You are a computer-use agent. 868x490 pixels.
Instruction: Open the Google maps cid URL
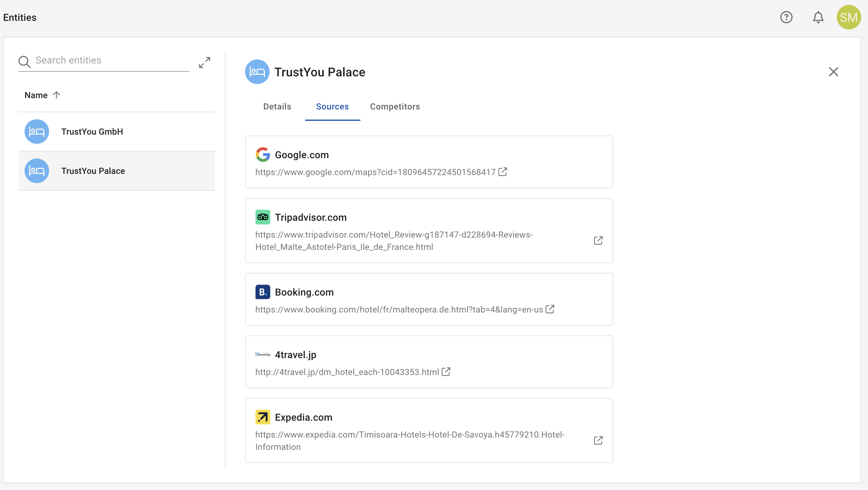(375, 172)
